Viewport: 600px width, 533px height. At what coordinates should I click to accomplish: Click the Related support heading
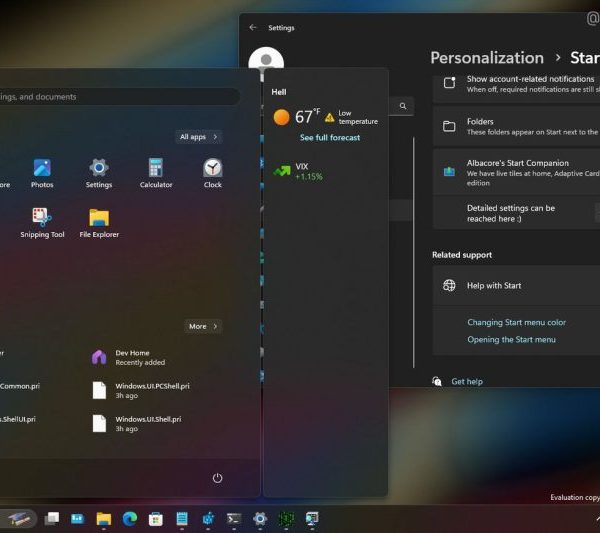(x=462, y=255)
